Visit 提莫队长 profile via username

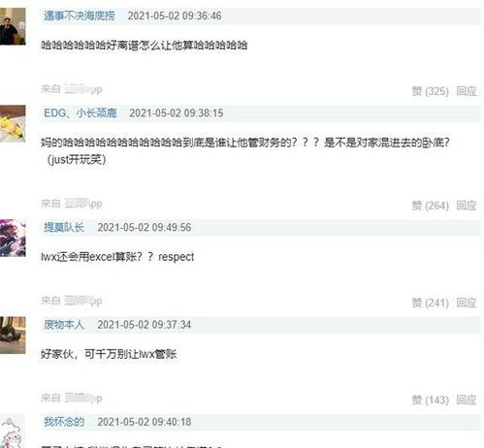point(64,227)
